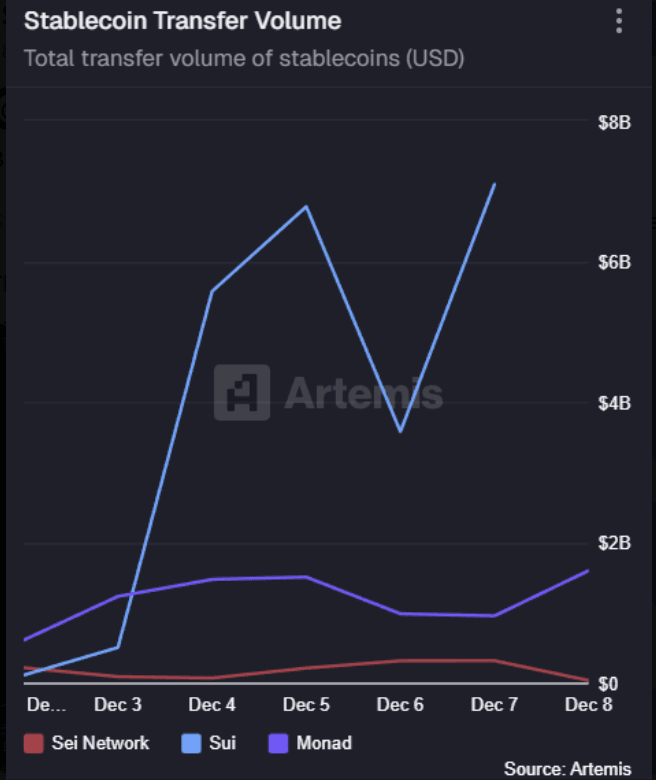Image resolution: width=656 pixels, height=780 pixels.
Task: Click the Sui line peak at Dec 7
Action: [x=494, y=184]
